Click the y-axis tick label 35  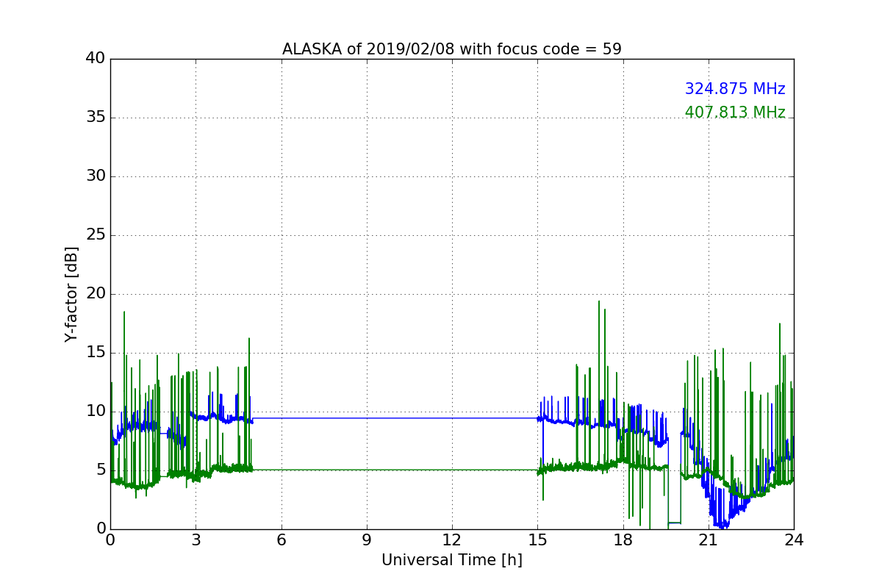point(96,118)
